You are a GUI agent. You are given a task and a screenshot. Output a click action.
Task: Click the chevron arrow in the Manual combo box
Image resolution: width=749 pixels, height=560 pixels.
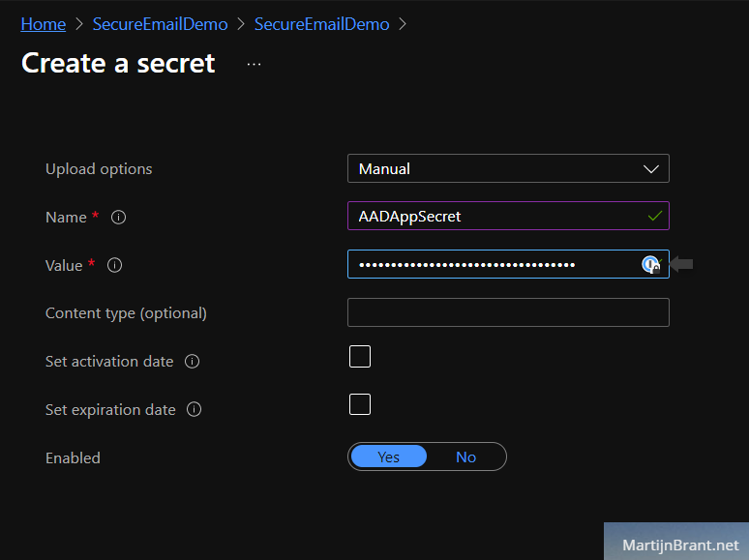coord(651,169)
